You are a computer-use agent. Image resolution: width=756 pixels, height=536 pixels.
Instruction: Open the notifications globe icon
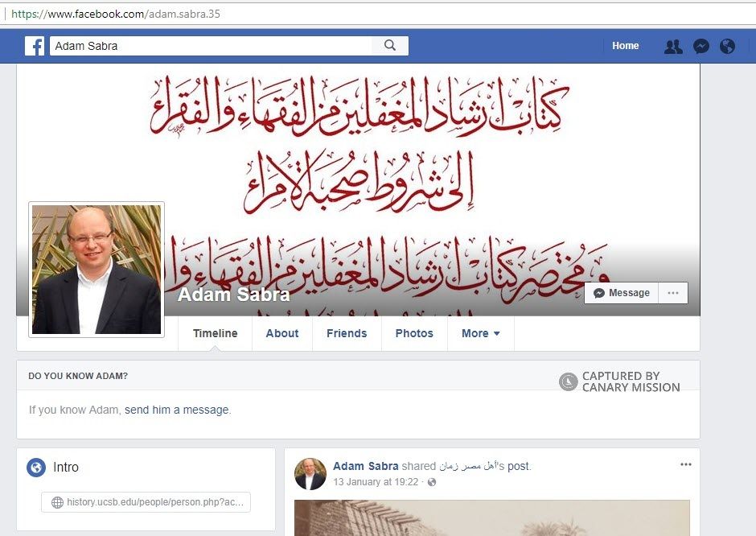coord(727,47)
